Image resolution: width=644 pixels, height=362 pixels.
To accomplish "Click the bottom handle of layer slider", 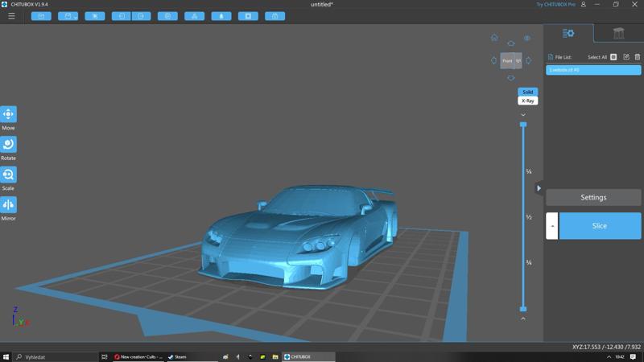I will [x=523, y=309].
